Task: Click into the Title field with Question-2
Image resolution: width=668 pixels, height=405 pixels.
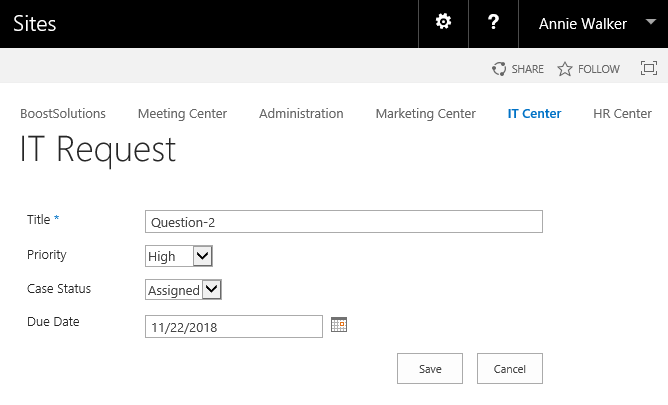Action: pos(344,221)
